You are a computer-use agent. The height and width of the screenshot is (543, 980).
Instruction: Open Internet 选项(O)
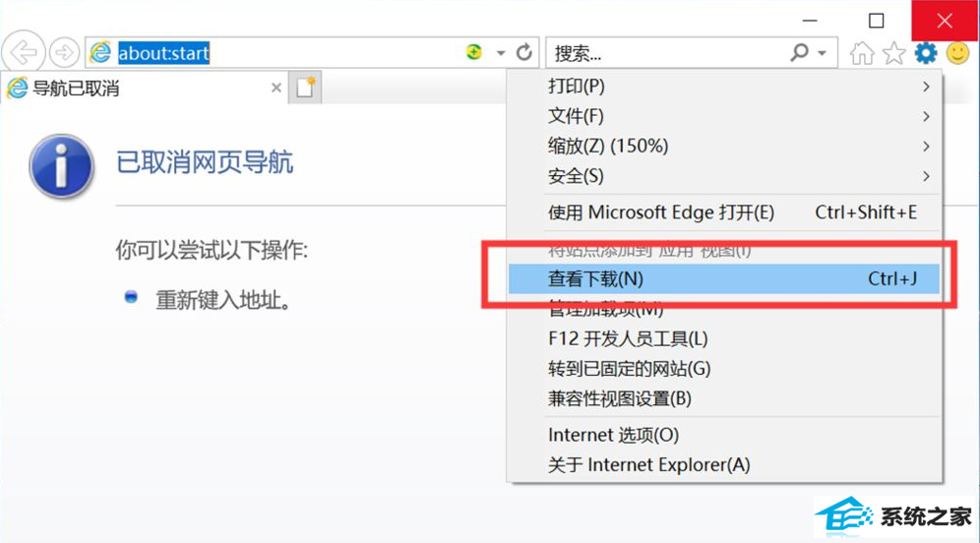724,435
